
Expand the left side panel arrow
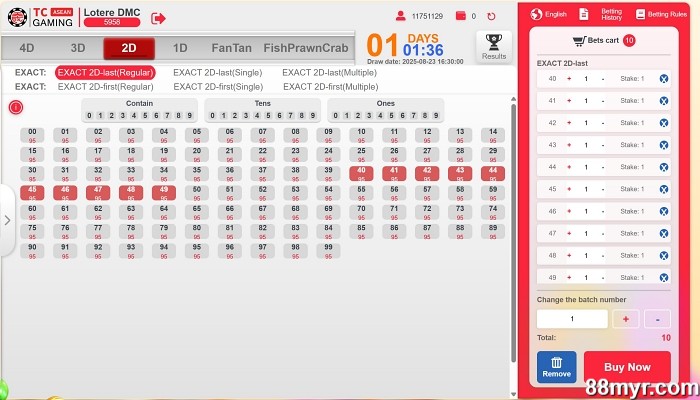pos(7,220)
